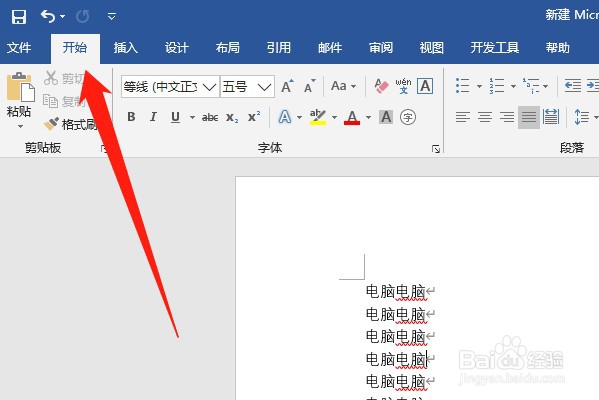The height and width of the screenshot is (400, 599).
Task: Open the font size combo box 五号
Action: coord(247,87)
